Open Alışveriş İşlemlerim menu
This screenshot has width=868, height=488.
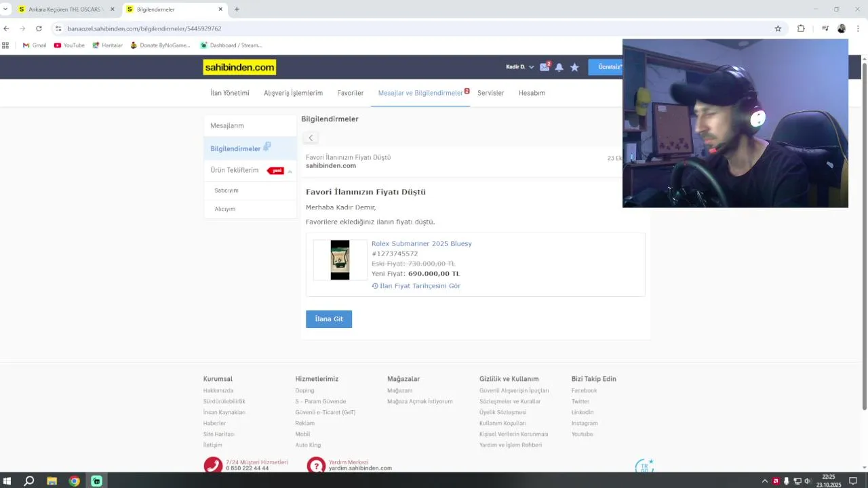[x=293, y=93]
